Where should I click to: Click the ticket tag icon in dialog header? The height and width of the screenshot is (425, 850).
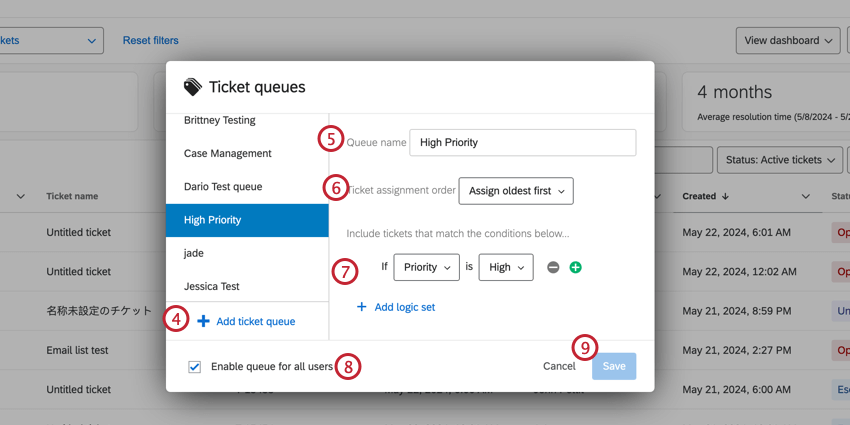point(193,88)
